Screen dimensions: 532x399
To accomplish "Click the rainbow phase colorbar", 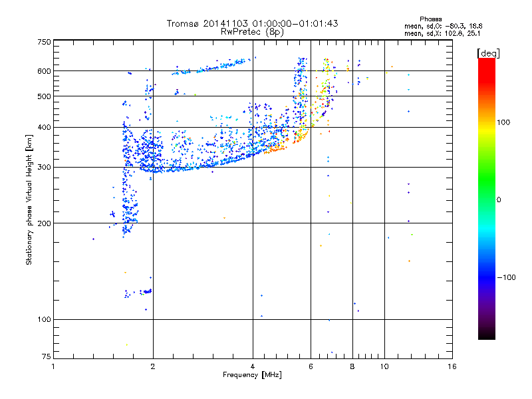I will 487,199.
